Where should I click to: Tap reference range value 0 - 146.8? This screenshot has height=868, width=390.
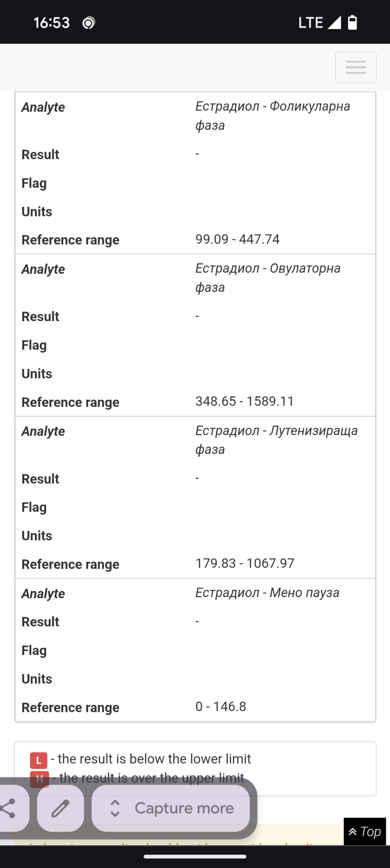click(x=221, y=707)
